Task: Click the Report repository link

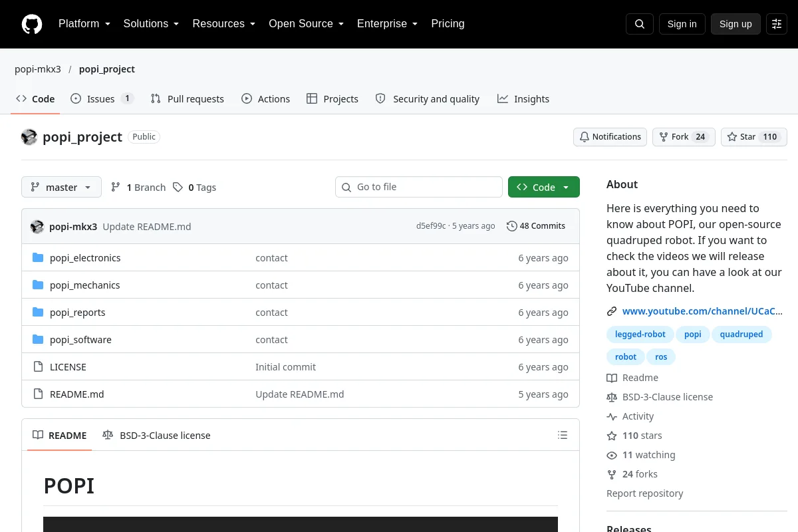Action: click(x=644, y=493)
